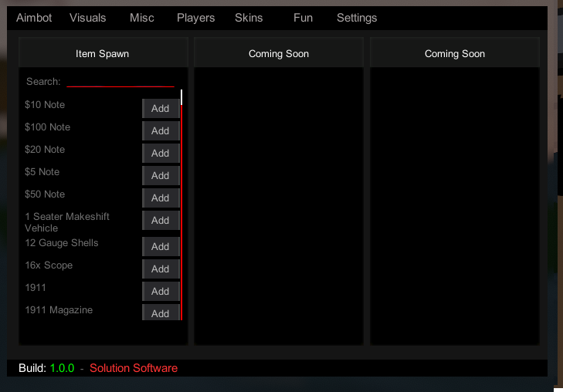Click the build version 1.0.0
Image resolution: width=563 pixels, height=392 pixels.
click(62, 368)
